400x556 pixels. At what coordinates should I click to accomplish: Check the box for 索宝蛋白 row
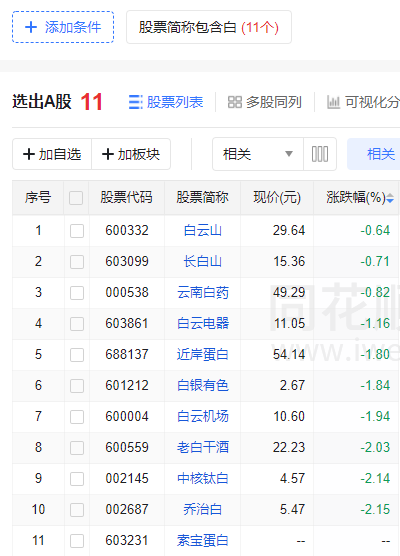(x=77, y=541)
